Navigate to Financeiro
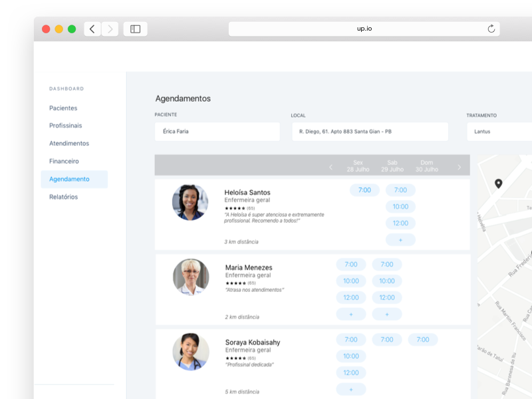 (64, 161)
